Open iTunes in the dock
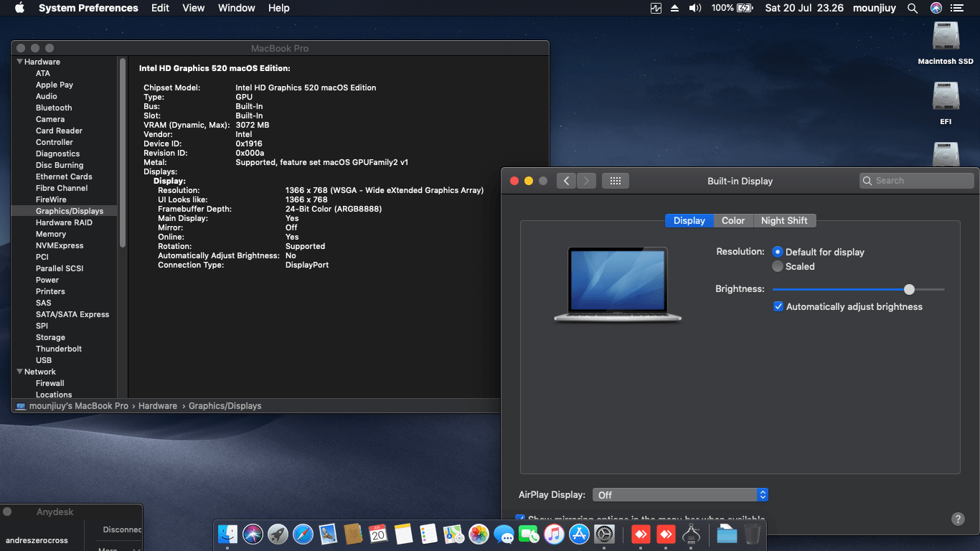Screen dimensions: 980x551 [554, 534]
